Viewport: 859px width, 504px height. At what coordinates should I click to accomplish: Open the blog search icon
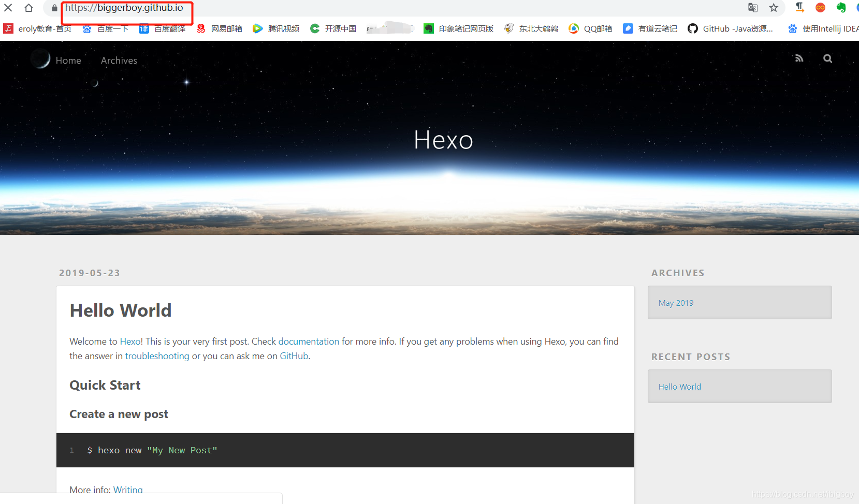[827, 58]
